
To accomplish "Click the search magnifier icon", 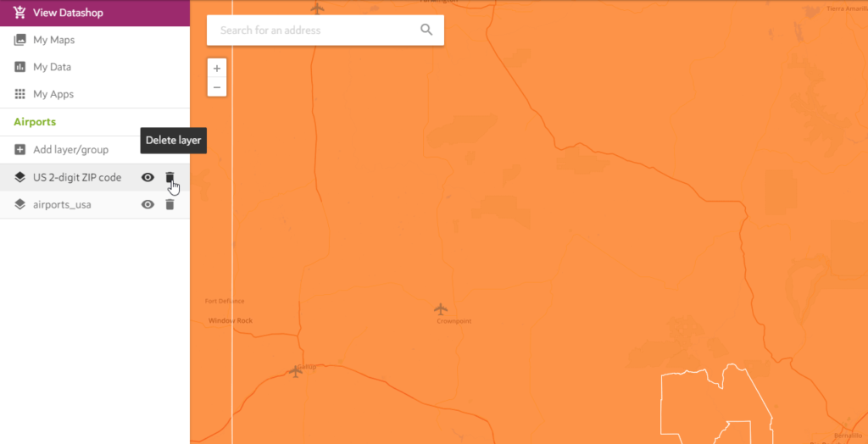I will pyautogui.click(x=426, y=30).
